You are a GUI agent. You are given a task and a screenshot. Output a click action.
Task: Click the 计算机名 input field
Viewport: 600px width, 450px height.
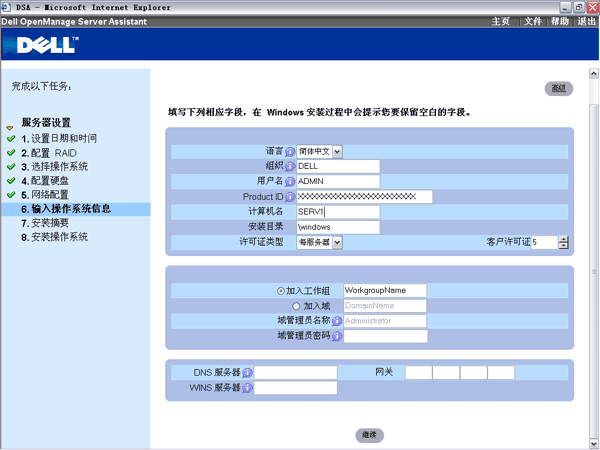coord(338,212)
